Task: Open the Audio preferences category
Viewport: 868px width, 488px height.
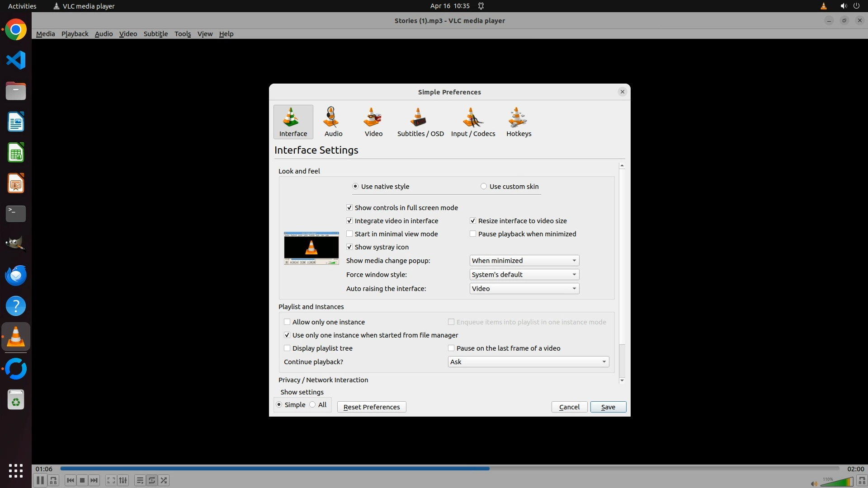Action: pos(333,122)
